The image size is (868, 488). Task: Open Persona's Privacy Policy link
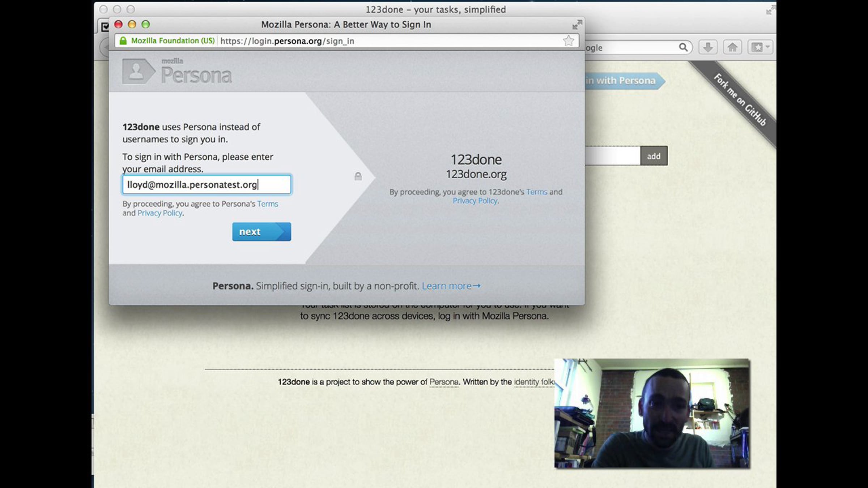click(160, 213)
